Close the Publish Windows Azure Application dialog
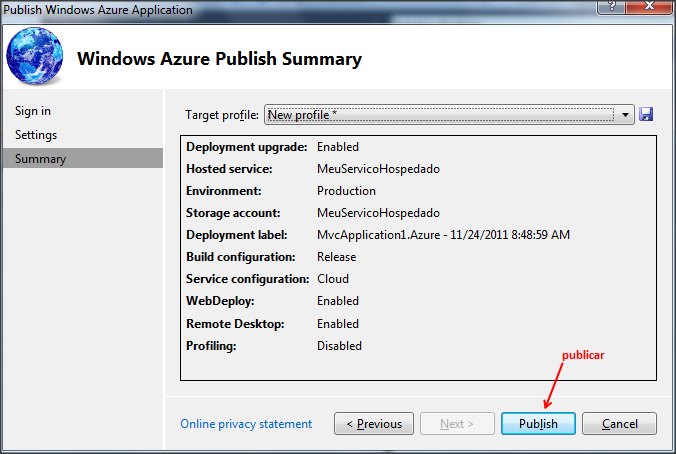The width and height of the screenshot is (676, 454). [x=649, y=6]
